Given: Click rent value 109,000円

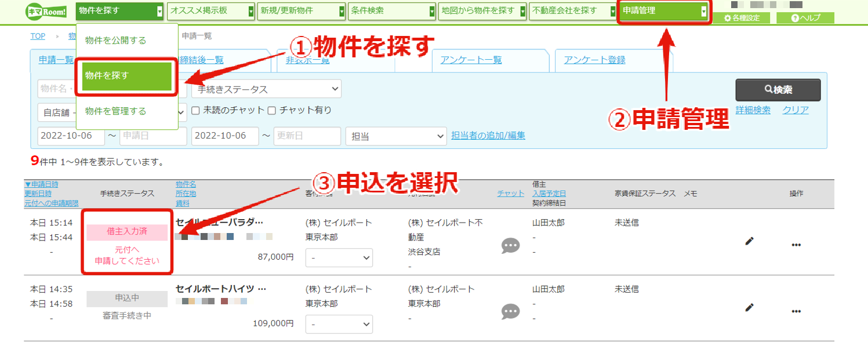Looking at the screenshot, I should click(x=273, y=323).
